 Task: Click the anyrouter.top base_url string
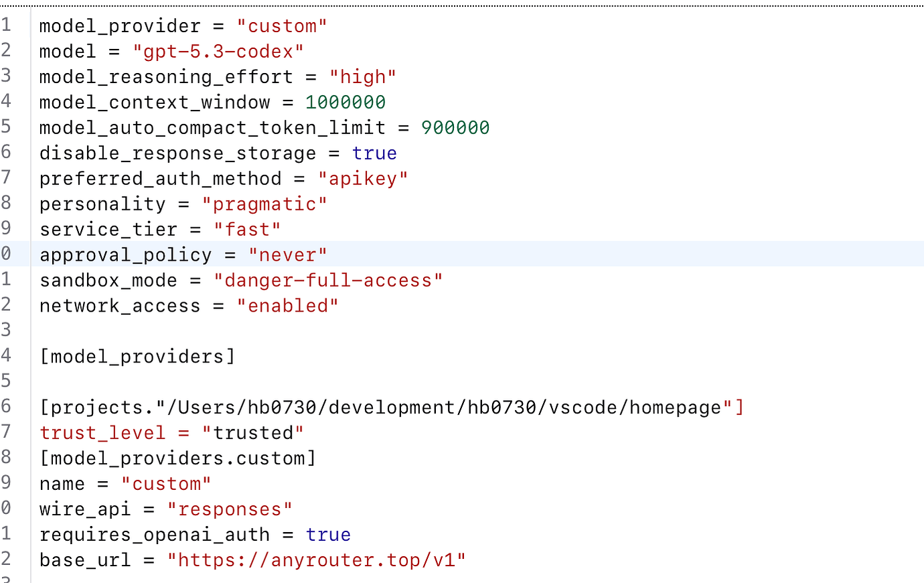(317, 560)
